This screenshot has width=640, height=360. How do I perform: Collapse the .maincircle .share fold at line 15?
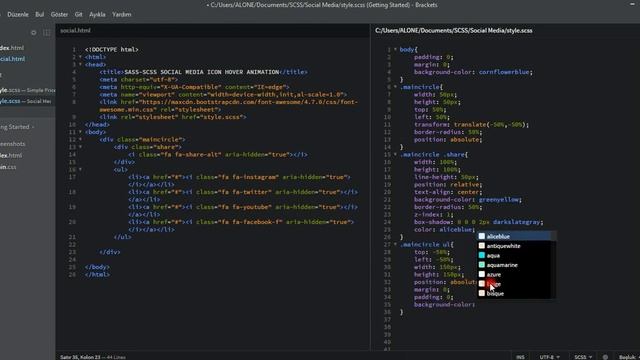point(395,155)
